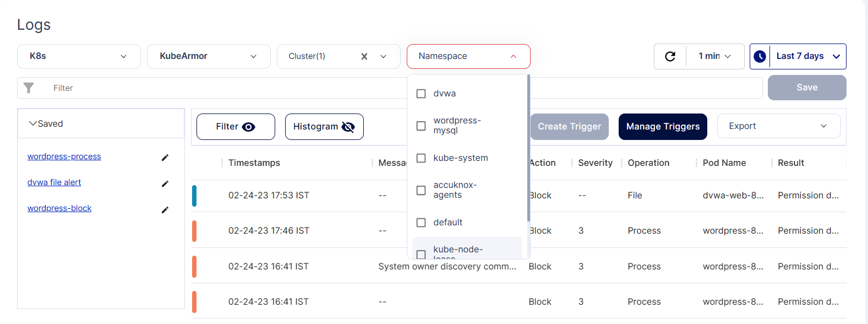Image resolution: width=868 pixels, height=324 pixels.
Task: Click the Severity column header
Action: (595, 163)
